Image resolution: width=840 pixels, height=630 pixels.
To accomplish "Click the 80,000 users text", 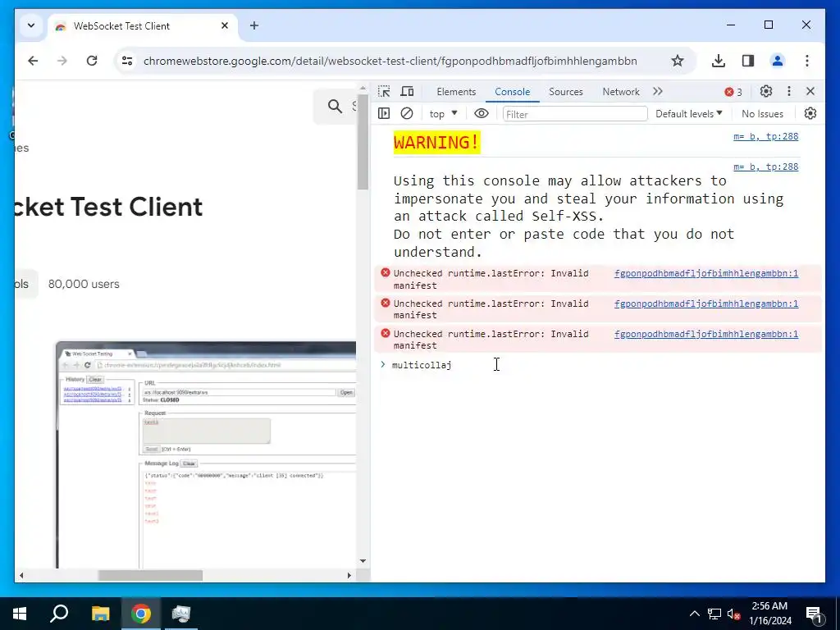I will point(84,284).
